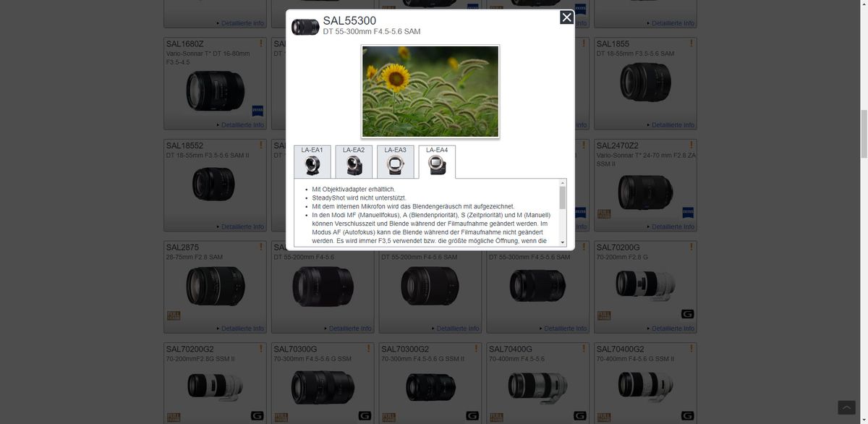Screen dimensions: 868x424
Task: Switch to the LA-EA1 adapter tab
Action: (312, 162)
